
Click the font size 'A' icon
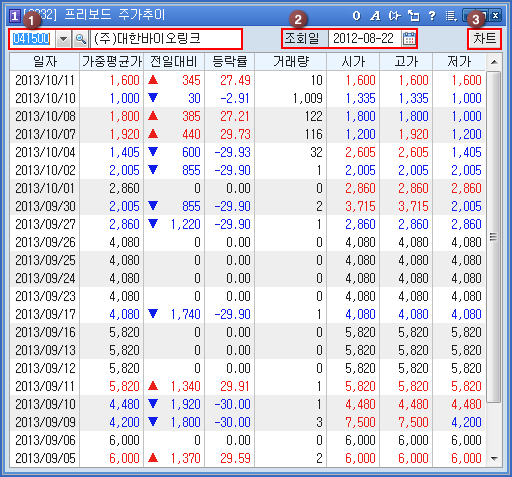(x=375, y=16)
